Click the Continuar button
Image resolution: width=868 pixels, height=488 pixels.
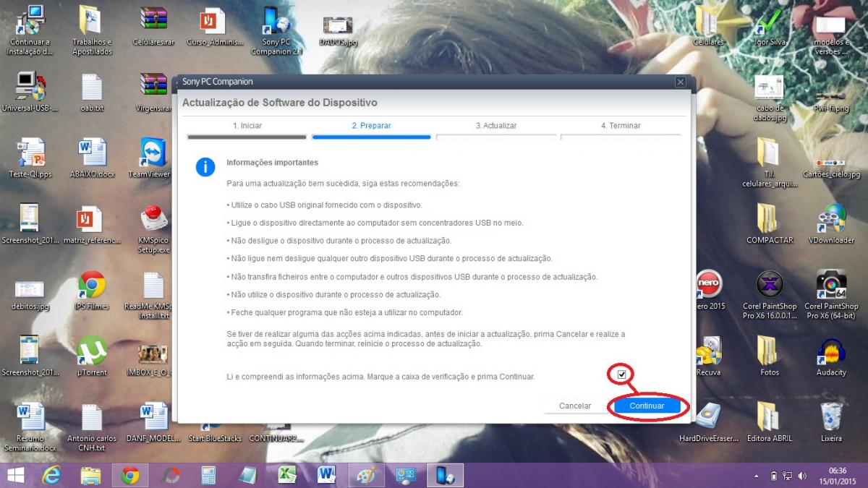click(647, 406)
